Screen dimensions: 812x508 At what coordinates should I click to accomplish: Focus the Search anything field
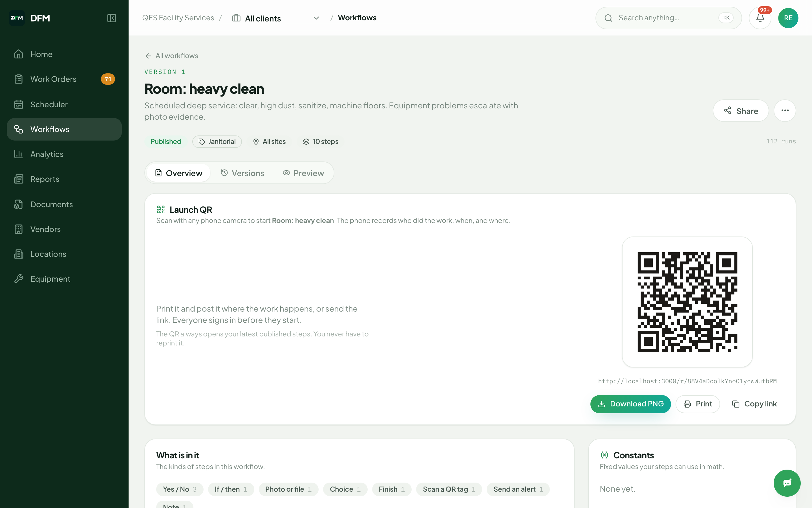pos(668,18)
